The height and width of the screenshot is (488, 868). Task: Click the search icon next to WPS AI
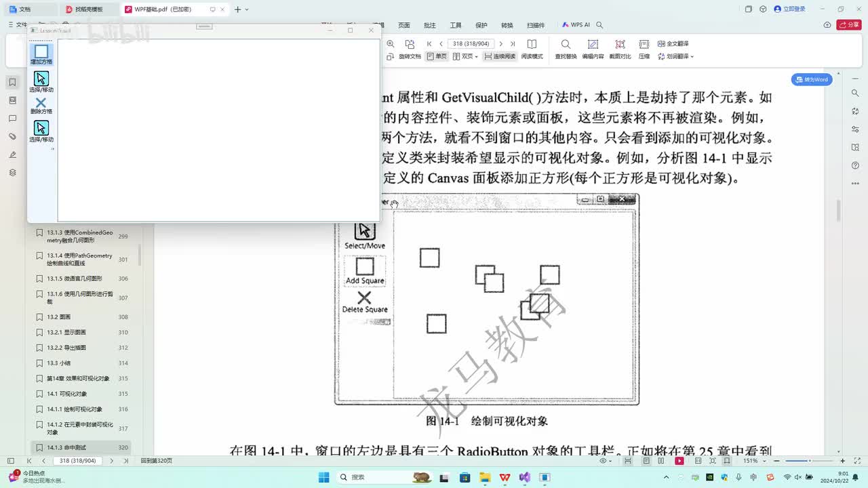(600, 25)
